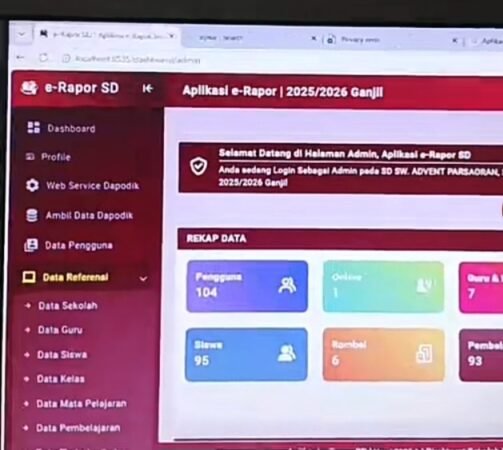Click the e-Rapor SD logo icon
This screenshot has height=450, width=503.
pyautogui.click(x=29, y=88)
